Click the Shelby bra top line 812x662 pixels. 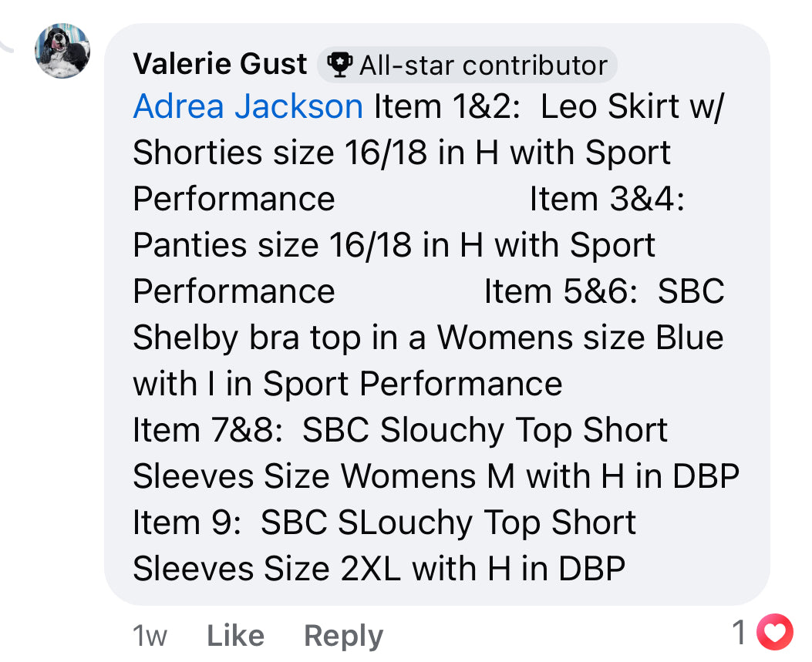tap(428, 338)
